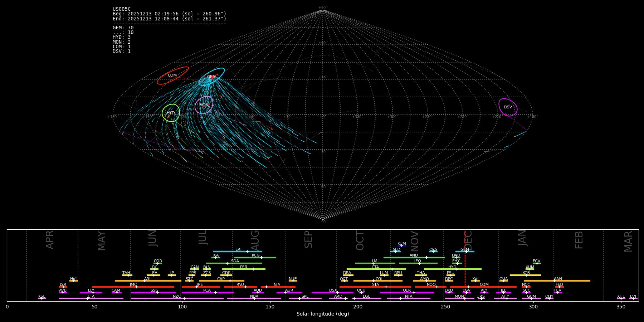Click the CAP shower bar in the timeline
The height and width of the screenshot is (322, 644).
click(222, 281)
